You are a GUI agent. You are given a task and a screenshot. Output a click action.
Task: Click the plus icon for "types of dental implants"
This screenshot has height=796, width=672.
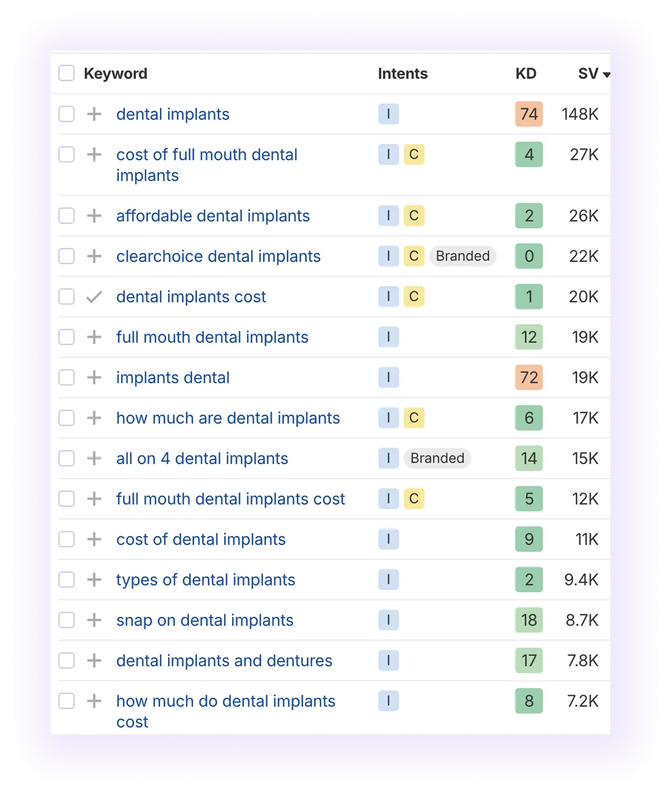click(x=95, y=580)
